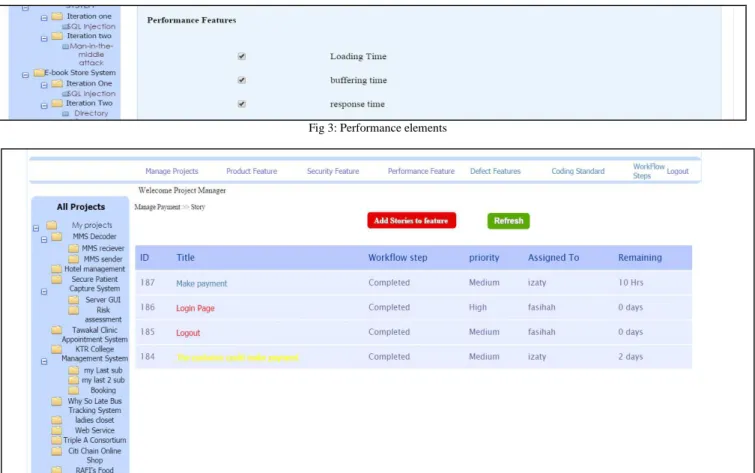Screen dimensions: 755x473
Task: Select the Defect Features menu item
Action: 495,171
